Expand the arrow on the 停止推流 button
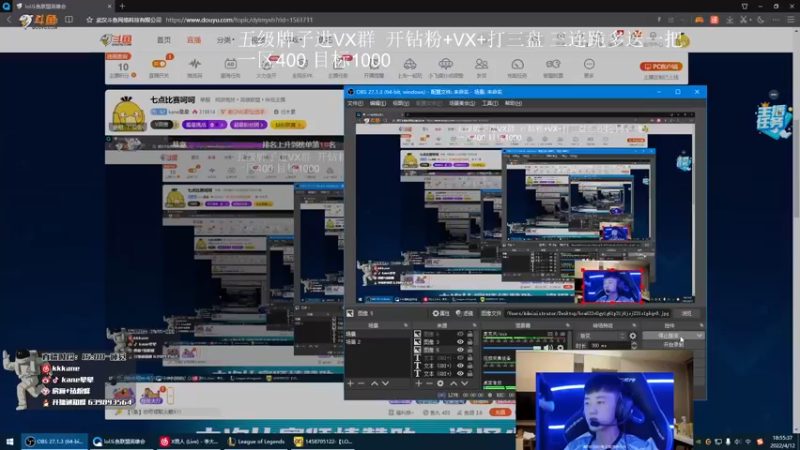This screenshot has height=450, width=800. click(x=699, y=335)
